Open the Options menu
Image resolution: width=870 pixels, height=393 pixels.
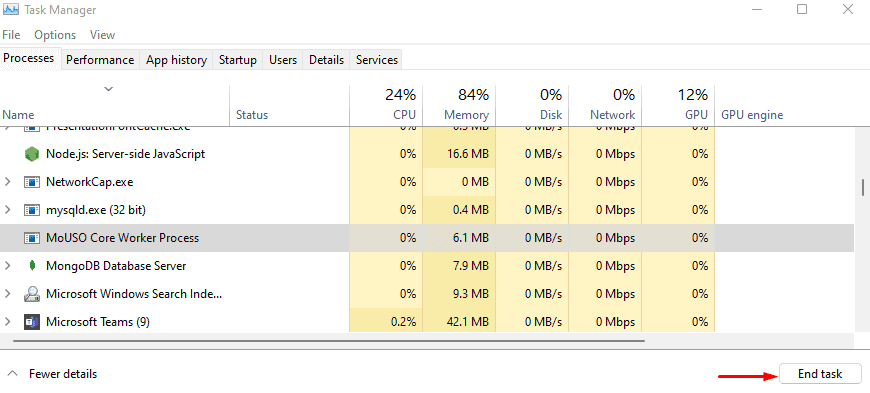[55, 35]
